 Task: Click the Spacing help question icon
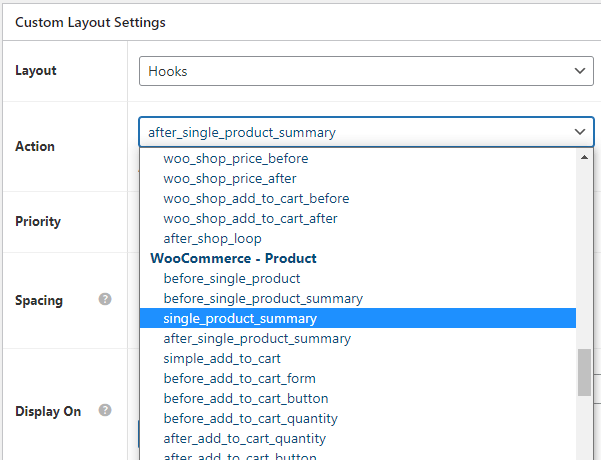[x=105, y=299]
